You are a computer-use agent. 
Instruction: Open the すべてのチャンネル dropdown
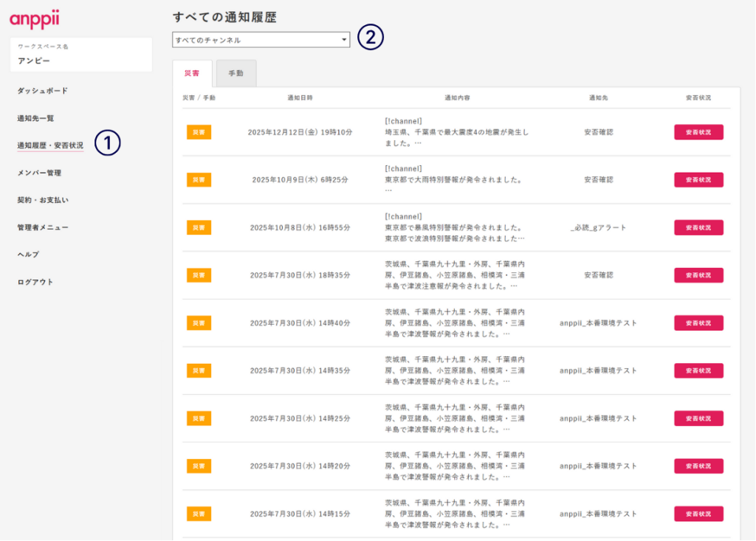[x=261, y=40]
